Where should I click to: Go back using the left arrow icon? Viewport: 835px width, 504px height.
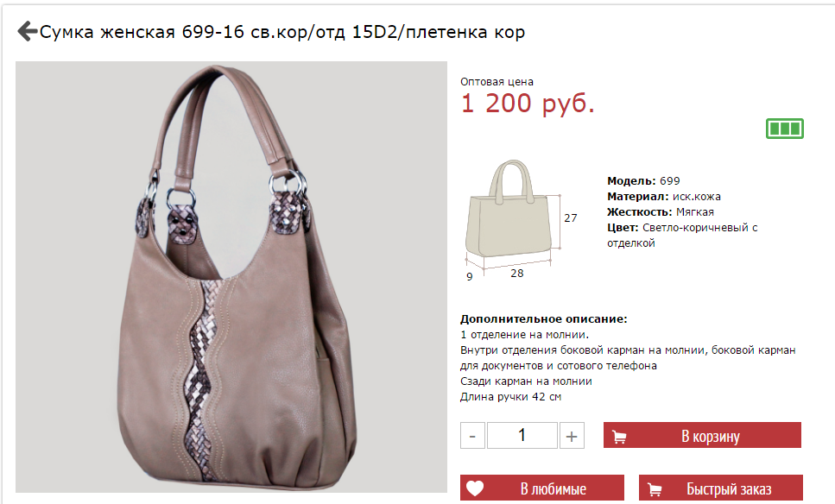click(27, 31)
